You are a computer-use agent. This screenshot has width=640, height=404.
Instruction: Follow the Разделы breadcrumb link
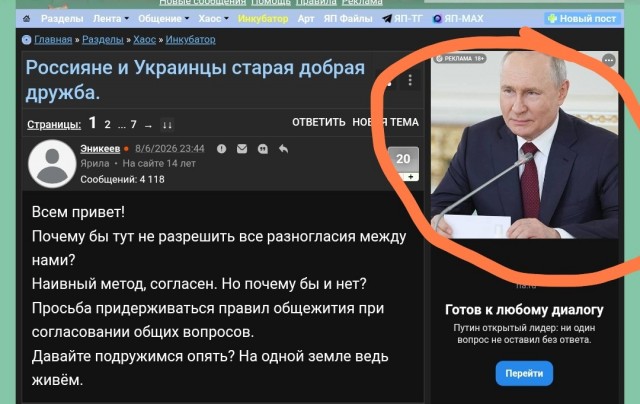click(102, 40)
